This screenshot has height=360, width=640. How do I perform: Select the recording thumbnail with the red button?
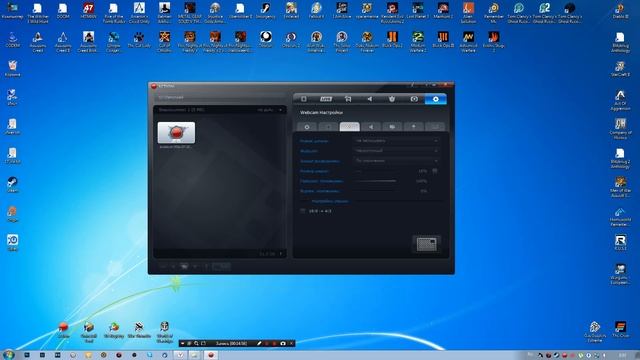coord(176,133)
